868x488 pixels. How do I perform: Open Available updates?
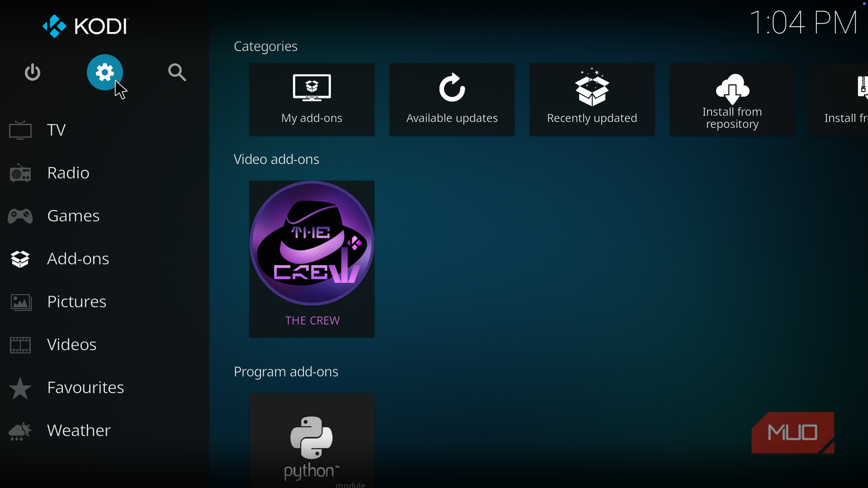pyautogui.click(x=451, y=99)
